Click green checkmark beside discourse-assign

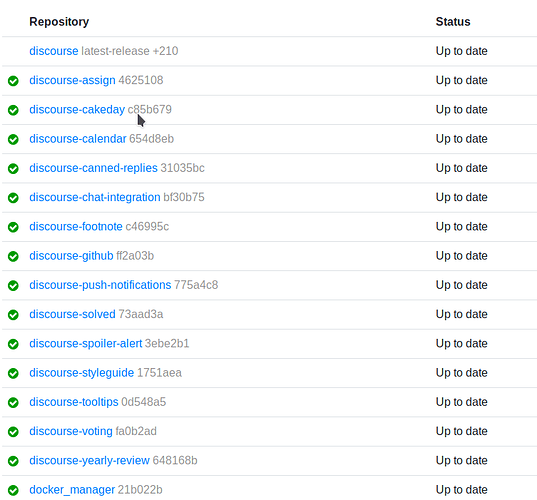coord(13,81)
